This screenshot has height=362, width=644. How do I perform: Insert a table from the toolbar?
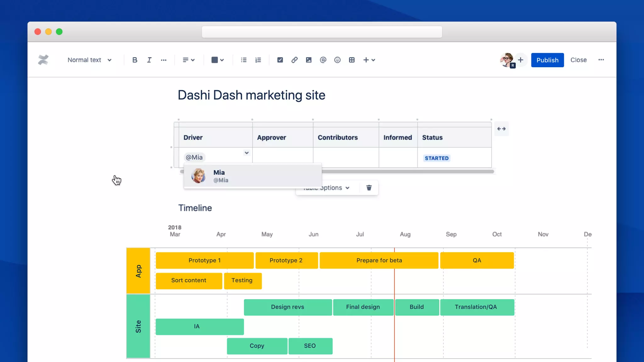tap(352, 60)
